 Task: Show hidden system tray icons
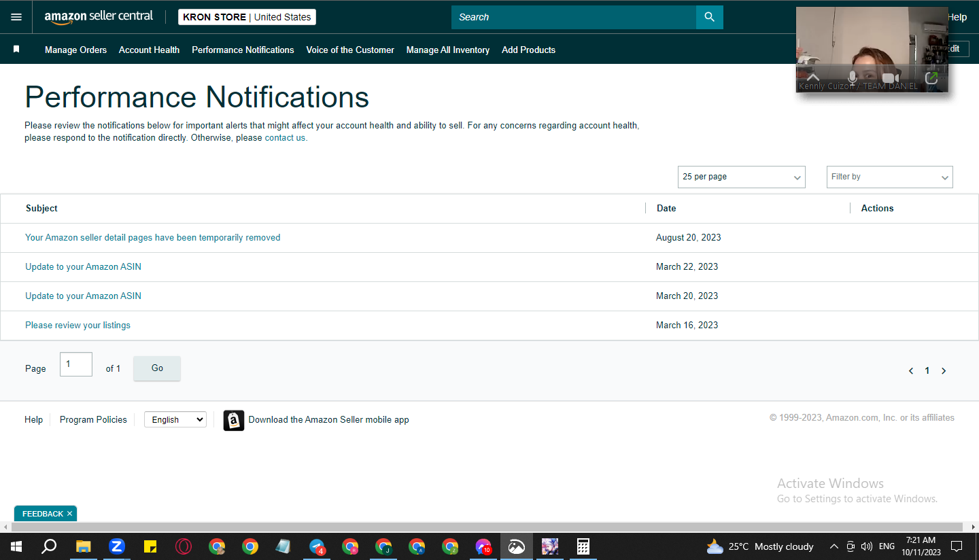click(x=834, y=546)
